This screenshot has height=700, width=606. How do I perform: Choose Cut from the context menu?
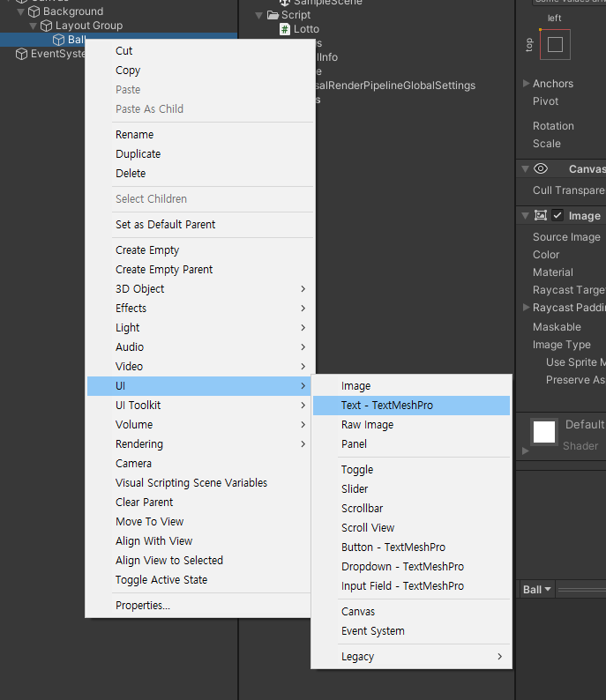(x=200, y=51)
